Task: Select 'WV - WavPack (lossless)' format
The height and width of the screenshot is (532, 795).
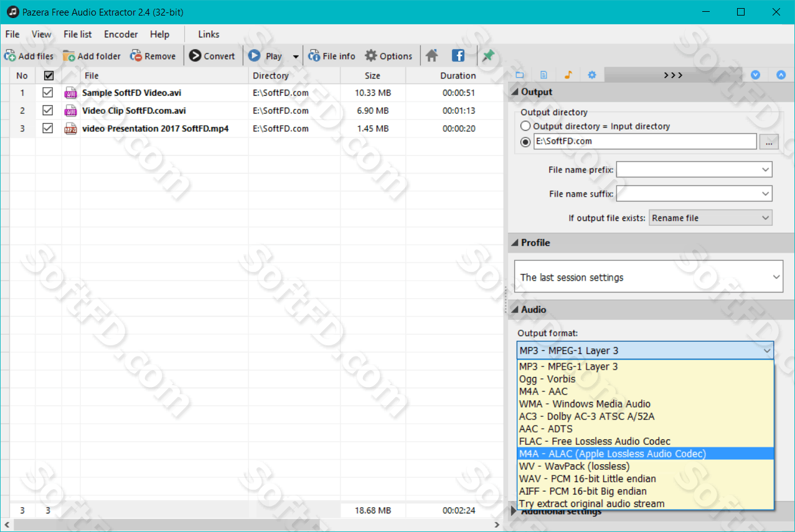Action: (645, 466)
